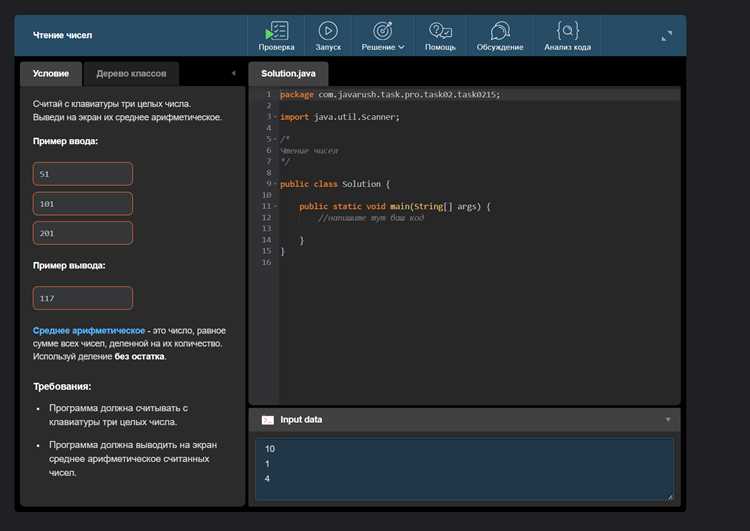Click the Пример вывода heading
Screen dimensions: 750x531
tap(69, 266)
